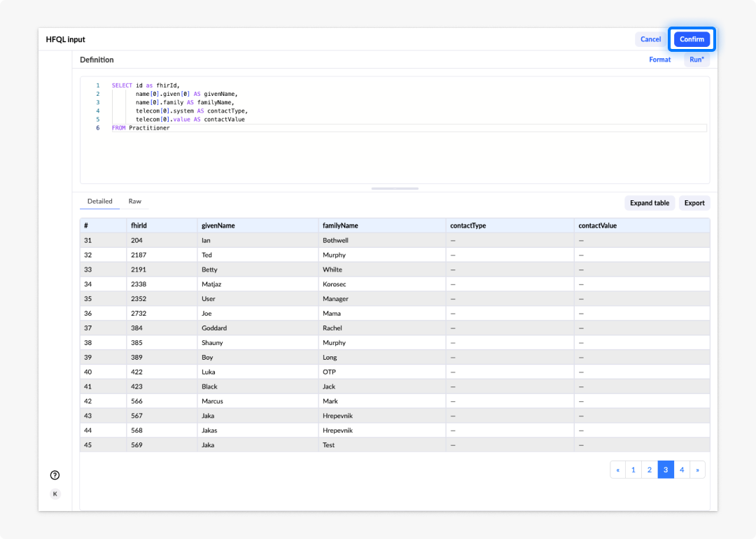Select current results page 3
The image size is (756, 539).
(x=666, y=470)
